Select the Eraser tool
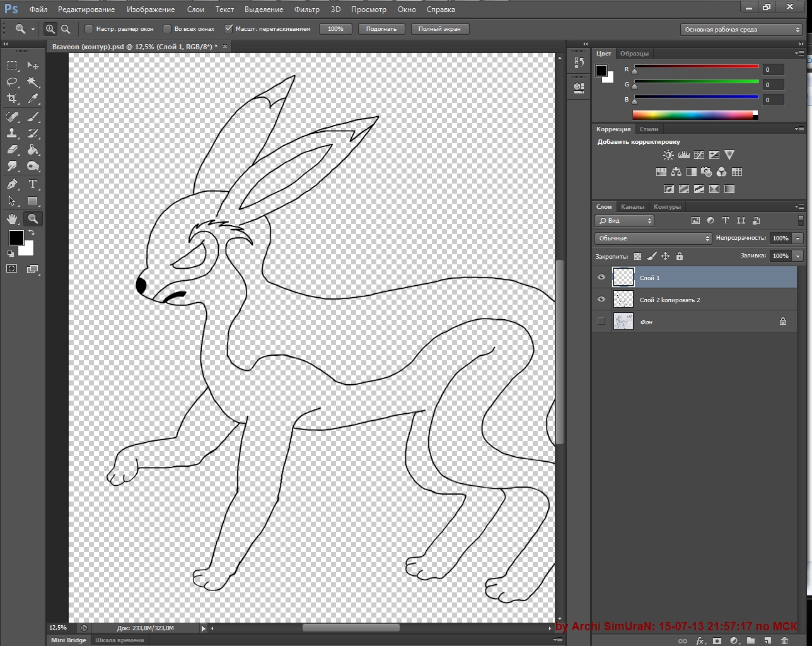This screenshot has width=812, height=646. [x=12, y=150]
